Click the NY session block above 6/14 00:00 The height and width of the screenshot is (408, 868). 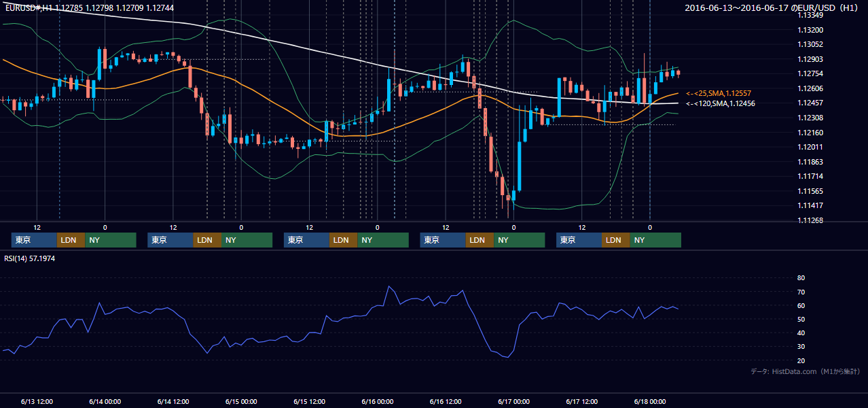coord(111,240)
